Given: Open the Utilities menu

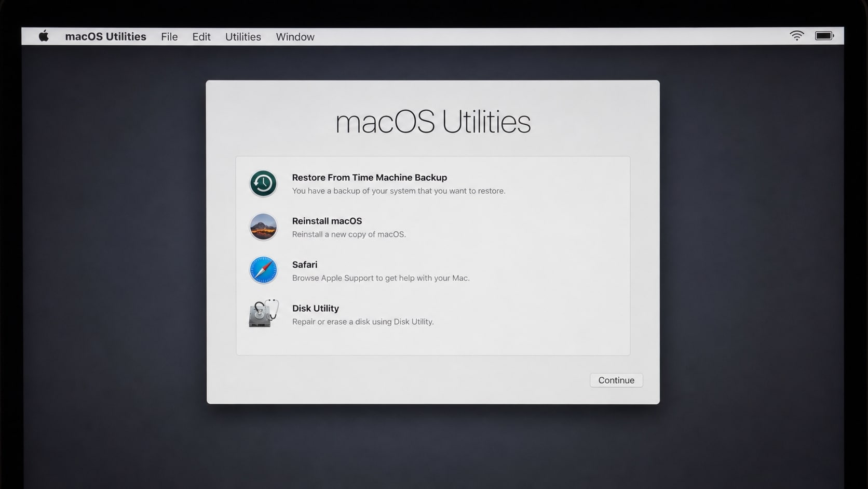Looking at the screenshot, I should click(x=243, y=37).
